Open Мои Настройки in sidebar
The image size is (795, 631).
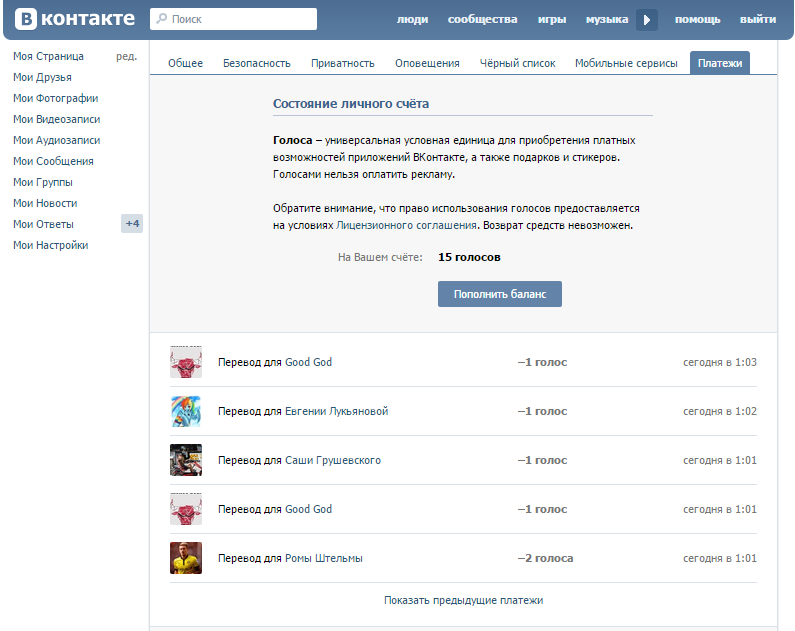(51, 245)
